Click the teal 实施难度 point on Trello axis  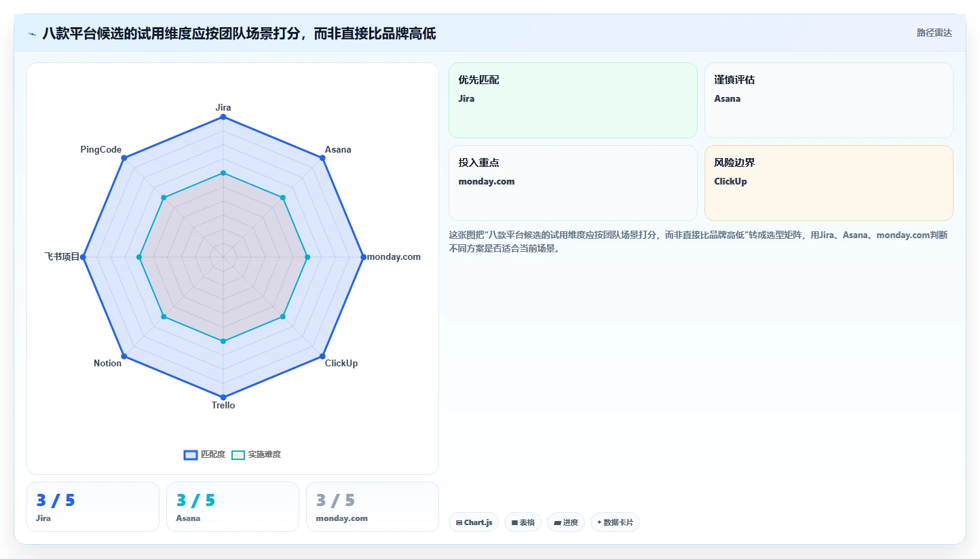point(223,341)
